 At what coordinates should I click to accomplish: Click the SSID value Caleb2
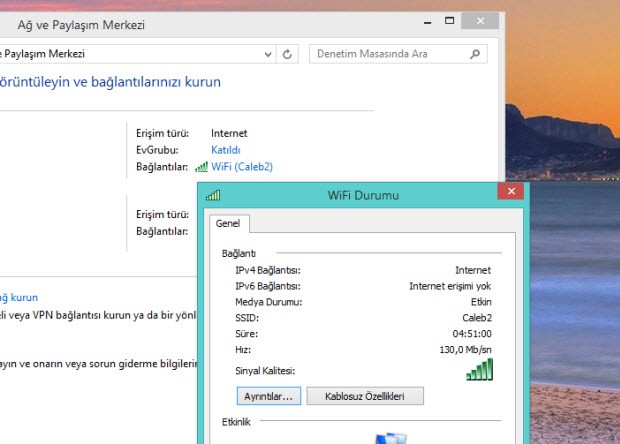(477, 318)
